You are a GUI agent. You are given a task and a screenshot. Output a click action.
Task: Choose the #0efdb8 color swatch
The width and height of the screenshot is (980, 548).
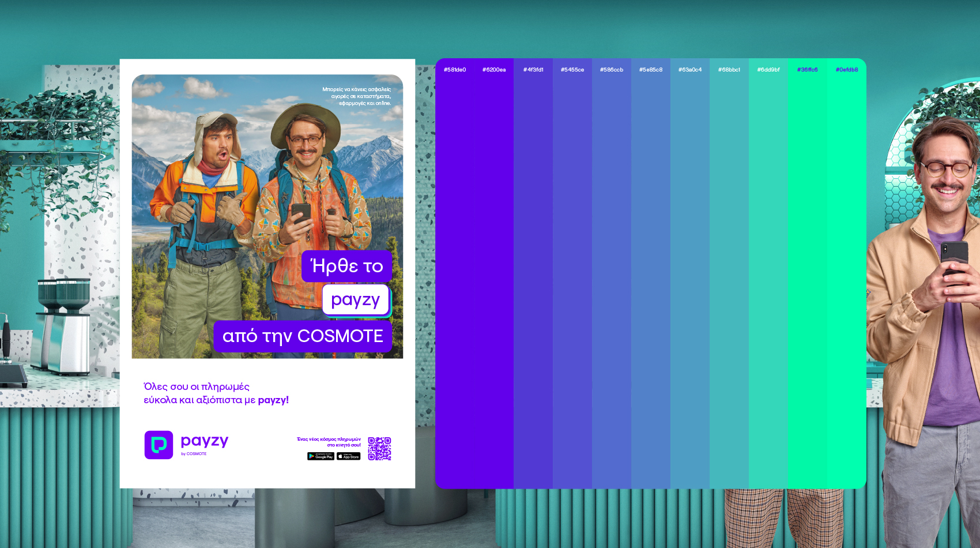[x=847, y=273]
